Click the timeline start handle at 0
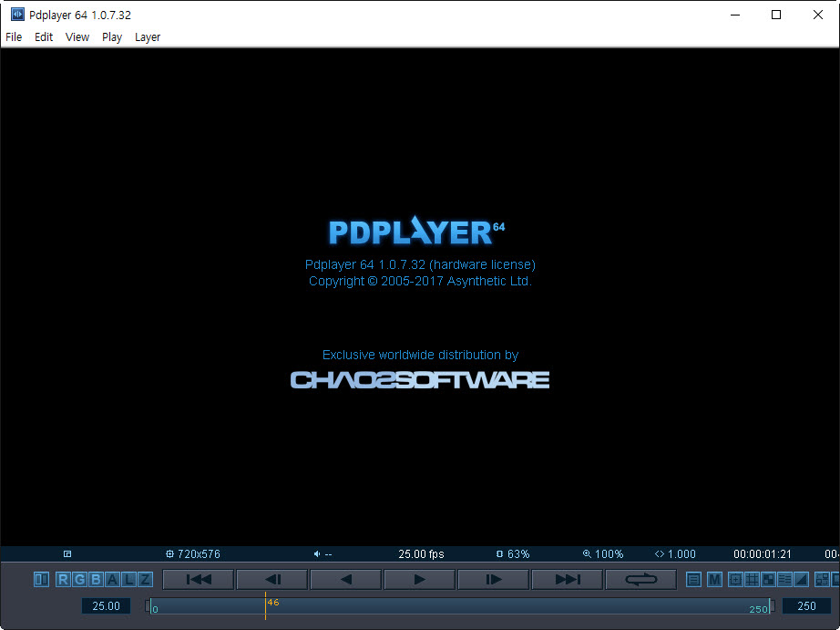Image resolution: width=840 pixels, height=630 pixels. 149,606
